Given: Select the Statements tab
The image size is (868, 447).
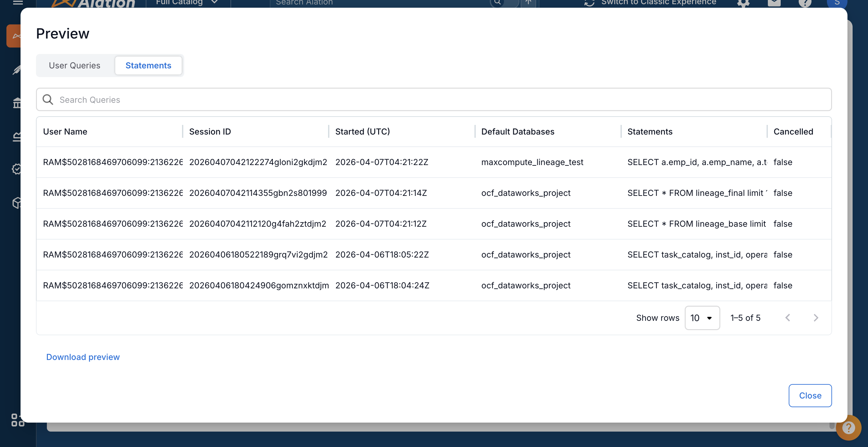Looking at the screenshot, I should [x=148, y=66].
